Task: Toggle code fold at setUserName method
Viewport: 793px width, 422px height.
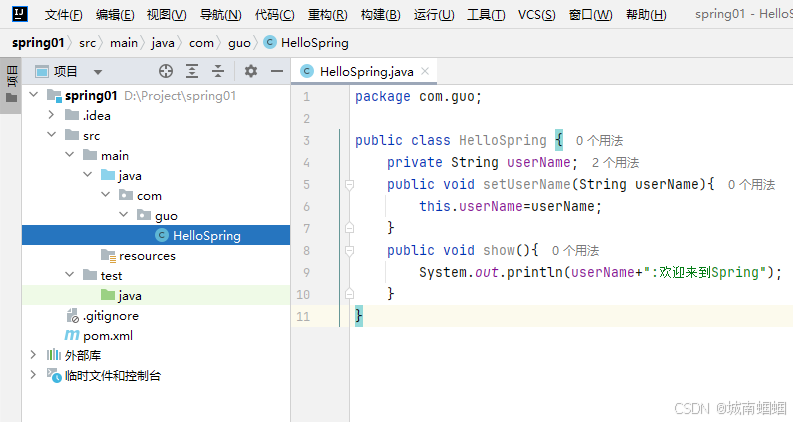Action: [x=349, y=185]
